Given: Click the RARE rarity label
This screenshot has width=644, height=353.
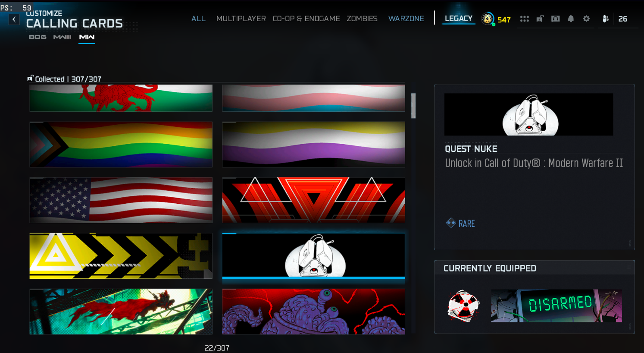Looking at the screenshot, I should tap(466, 224).
